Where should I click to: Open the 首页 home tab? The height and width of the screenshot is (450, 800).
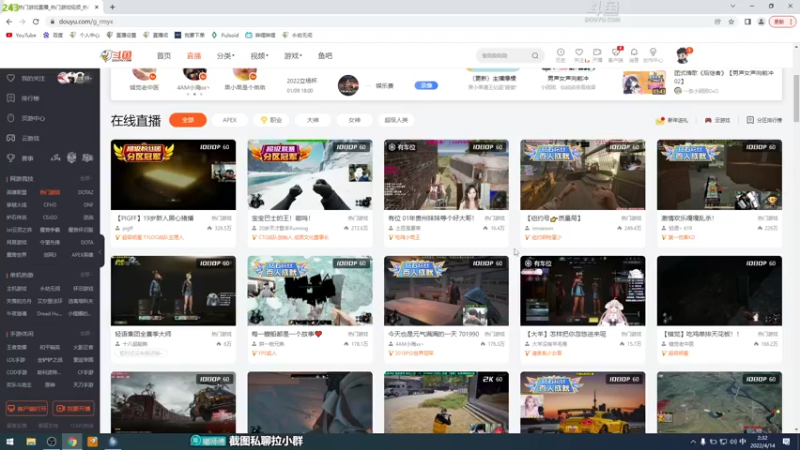[x=164, y=56]
